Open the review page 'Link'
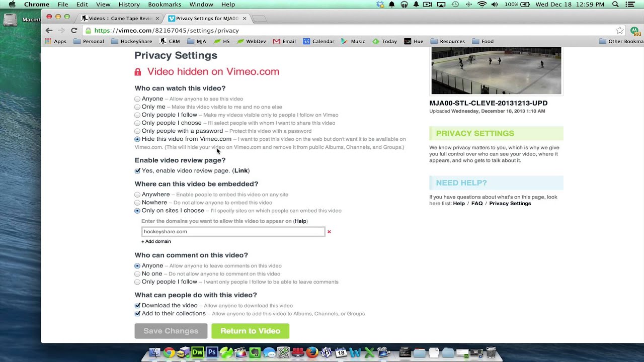Screen dimensions: 644x362 pyautogui.click(x=241, y=171)
